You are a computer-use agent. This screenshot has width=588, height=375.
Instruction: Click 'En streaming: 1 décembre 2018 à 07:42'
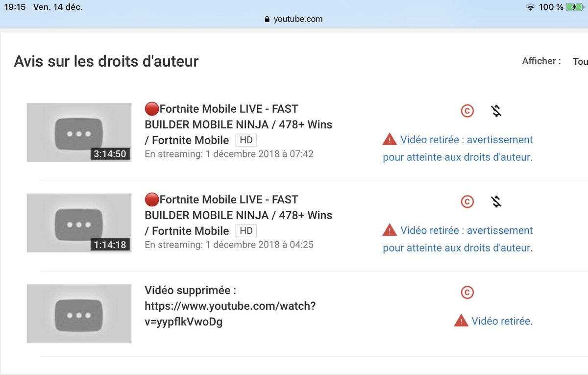[229, 154]
